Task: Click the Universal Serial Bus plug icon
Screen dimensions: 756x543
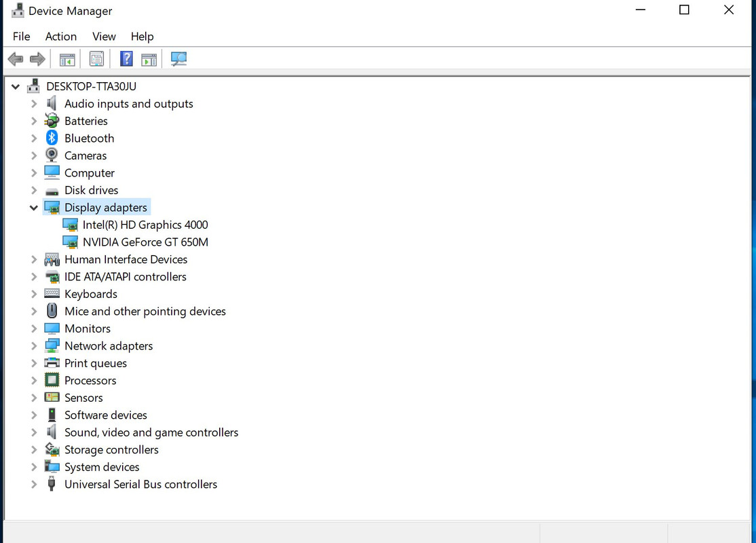Action: [52, 483]
